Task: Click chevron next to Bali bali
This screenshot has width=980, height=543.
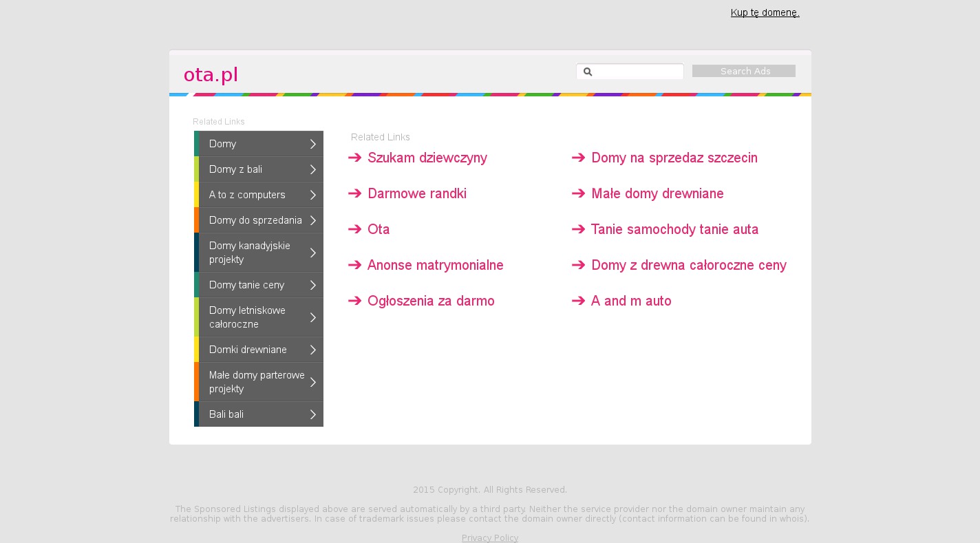Action: click(x=313, y=414)
